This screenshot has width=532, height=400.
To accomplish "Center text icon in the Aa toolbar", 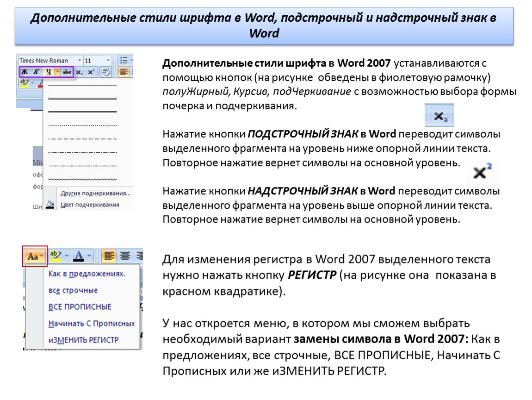I will click(125, 256).
